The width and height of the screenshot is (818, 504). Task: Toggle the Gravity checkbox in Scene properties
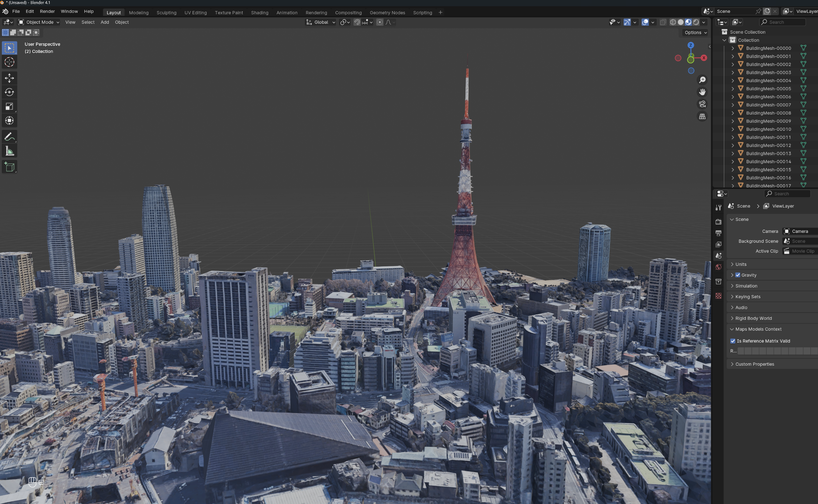click(738, 275)
